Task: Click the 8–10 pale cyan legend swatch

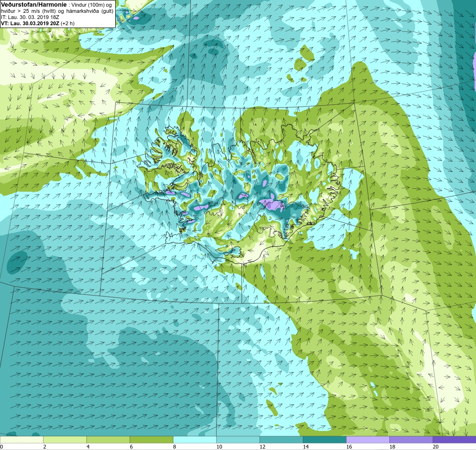Action: (195, 440)
